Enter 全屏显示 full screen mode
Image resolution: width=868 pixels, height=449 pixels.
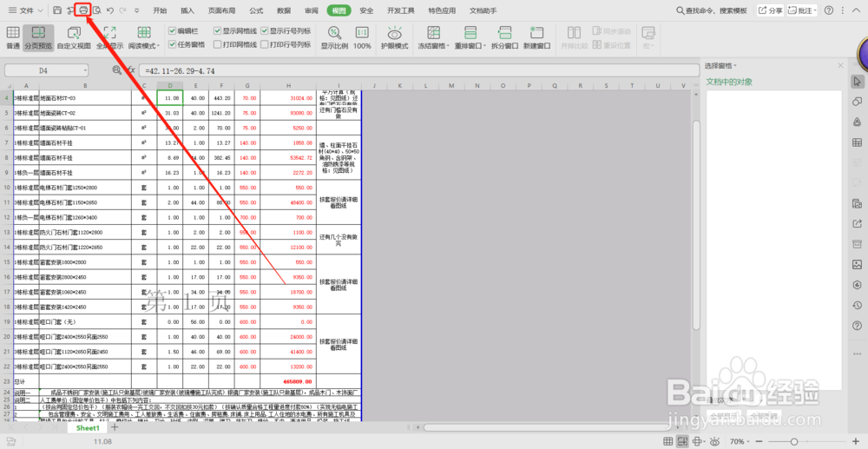(x=109, y=38)
